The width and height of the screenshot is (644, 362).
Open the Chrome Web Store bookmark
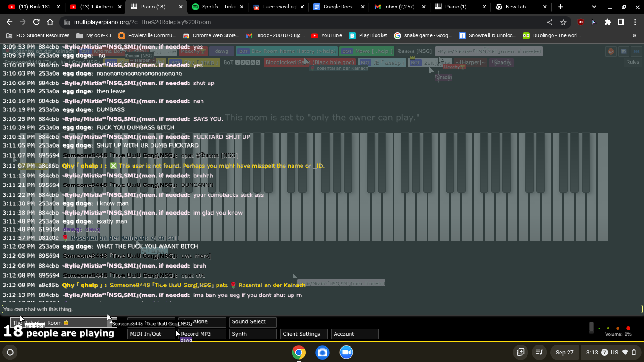211,35
